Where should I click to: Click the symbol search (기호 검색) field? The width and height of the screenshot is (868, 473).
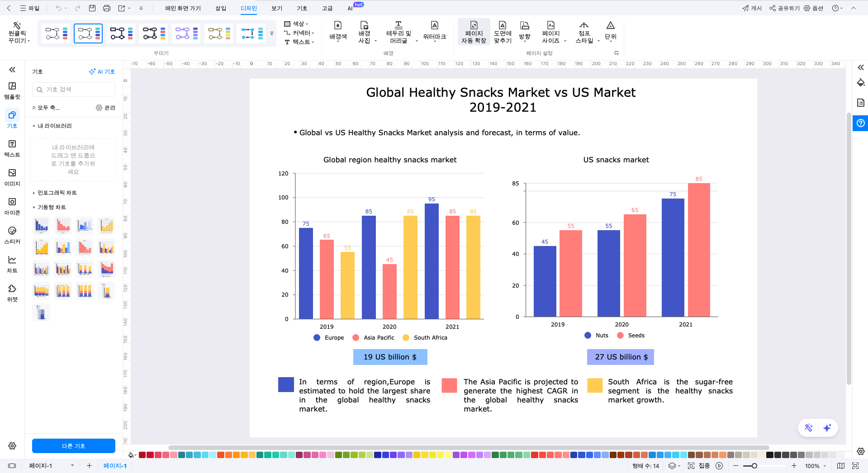tap(74, 90)
